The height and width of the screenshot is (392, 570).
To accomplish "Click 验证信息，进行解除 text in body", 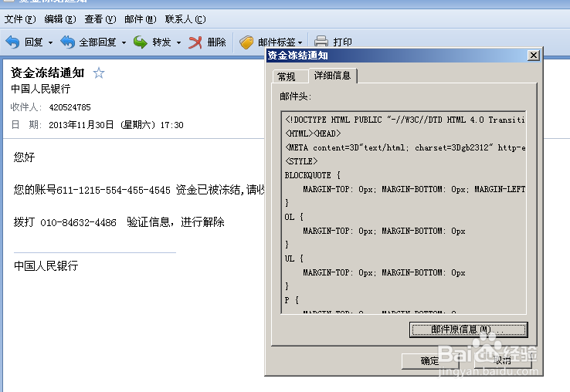I will coord(175,222).
